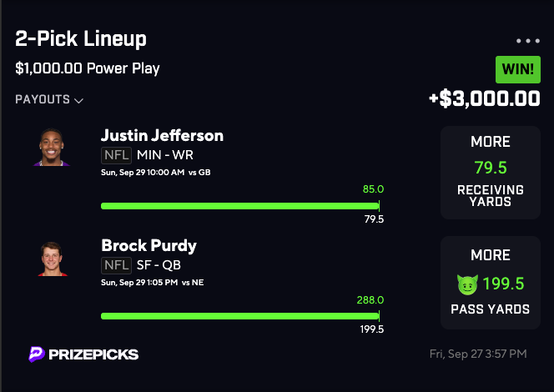Click the green demon goblin icon
This screenshot has height=392, width=554.
pyautogui.click(x=466, y=284)
